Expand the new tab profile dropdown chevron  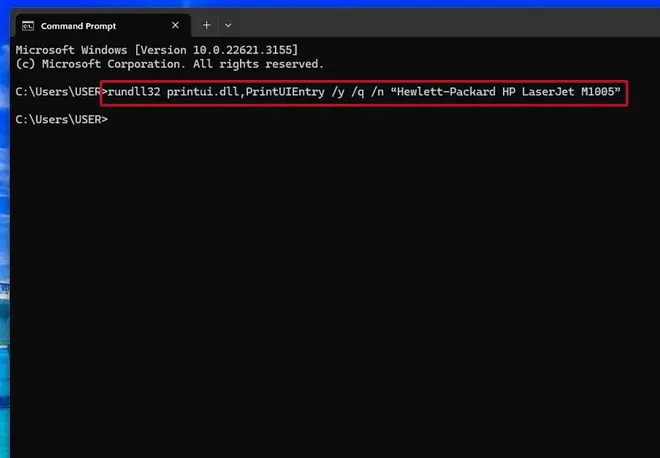(228, 25)
